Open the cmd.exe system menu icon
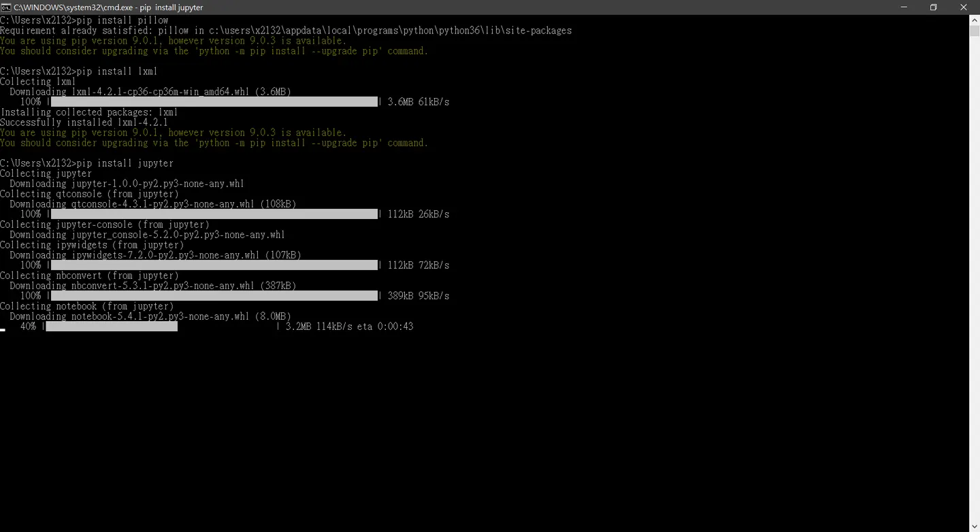This screenshot has height=532, width=980. click(5, 7)
